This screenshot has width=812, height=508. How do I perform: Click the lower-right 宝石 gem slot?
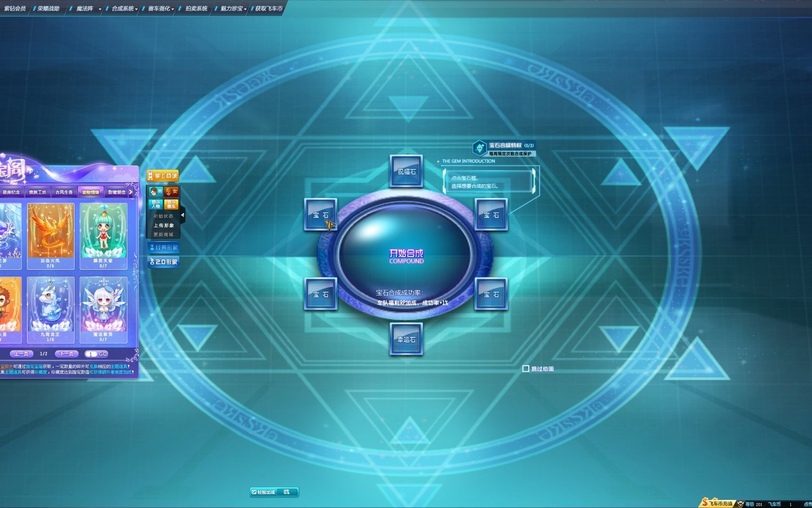pos(492,294)
